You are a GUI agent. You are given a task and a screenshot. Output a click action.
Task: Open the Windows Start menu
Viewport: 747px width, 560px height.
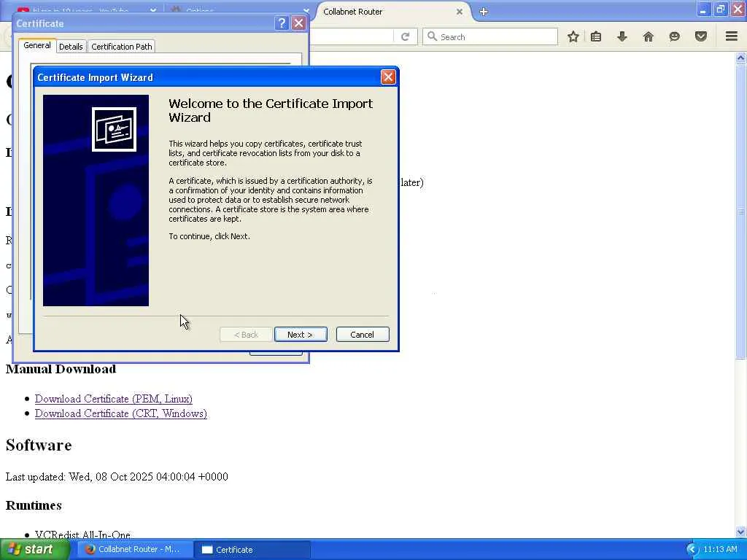click(35, 550)
